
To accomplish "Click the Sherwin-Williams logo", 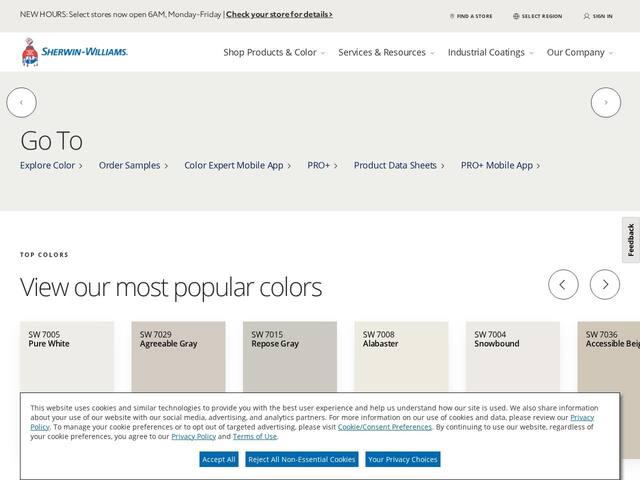I will (74, 52).
